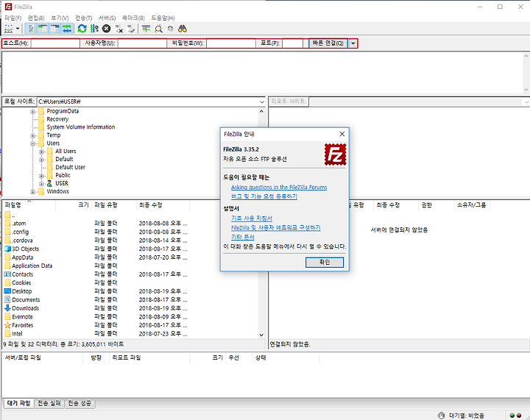Click the reconnect to last server icon
530x420 pixels.
131,29
